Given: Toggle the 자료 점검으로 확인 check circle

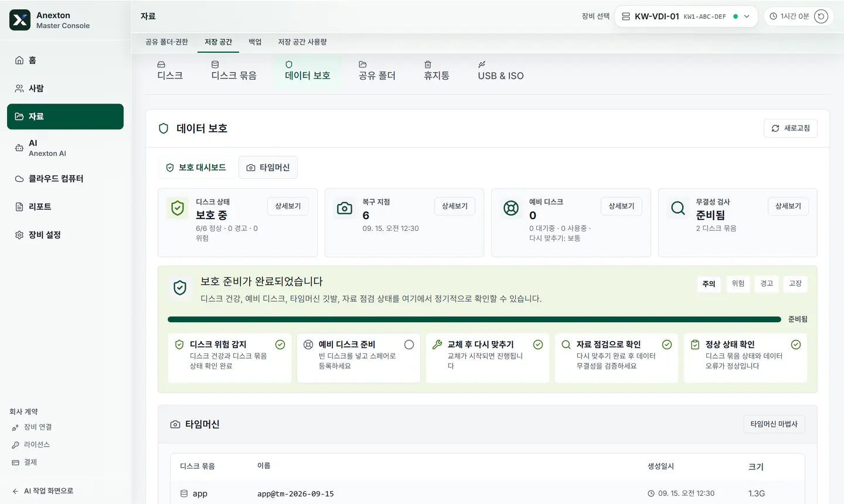Looking at the screenshot, I should [x=667, y=345].
